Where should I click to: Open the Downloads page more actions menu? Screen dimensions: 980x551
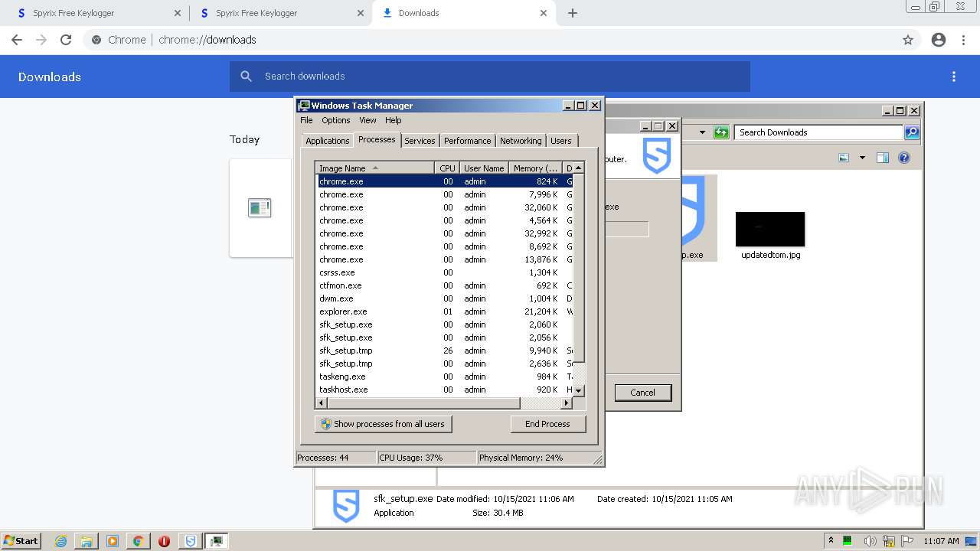click(x=954, y=77)
